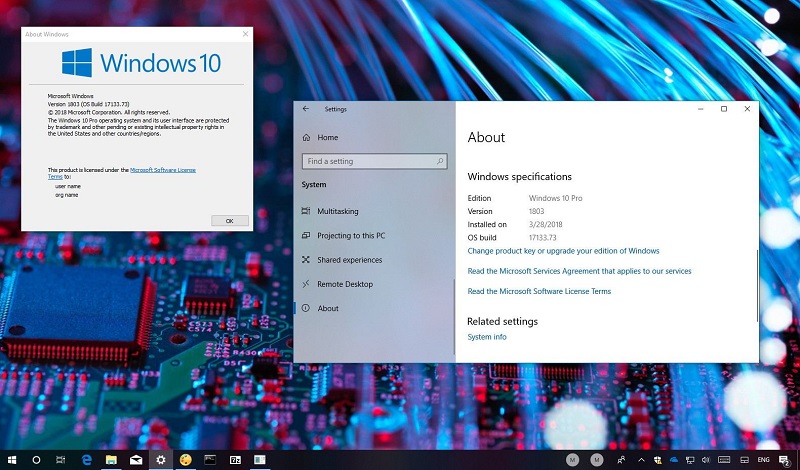
Task: Open the People icon in system tray
Action: pos(621,460)
